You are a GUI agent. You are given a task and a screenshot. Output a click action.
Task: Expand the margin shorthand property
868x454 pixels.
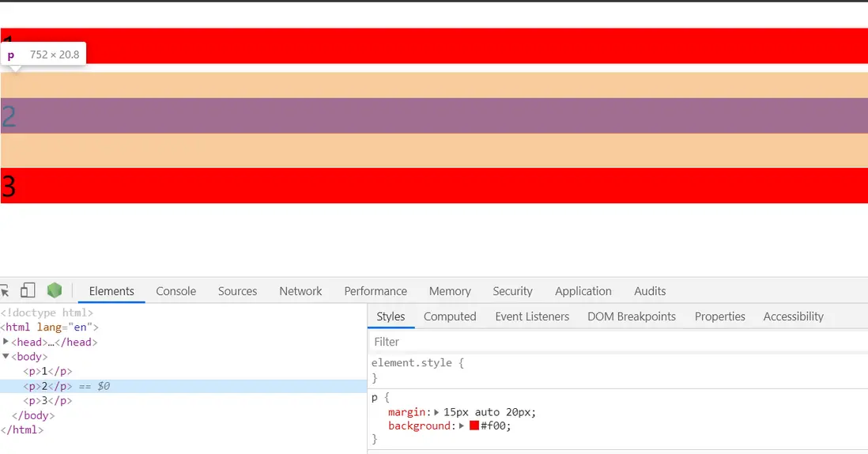coord(438,412)
